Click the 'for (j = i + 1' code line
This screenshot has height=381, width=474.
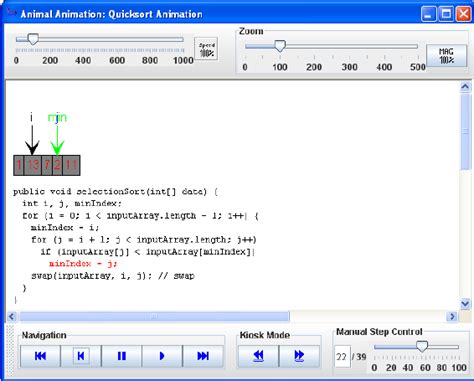coord(144,240)
